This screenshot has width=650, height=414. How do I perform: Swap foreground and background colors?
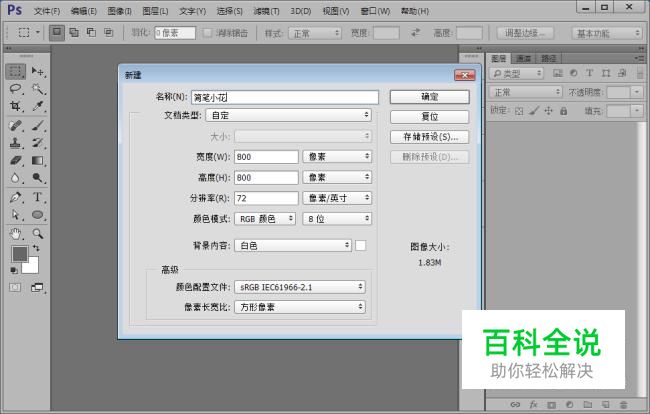[36, 248]
